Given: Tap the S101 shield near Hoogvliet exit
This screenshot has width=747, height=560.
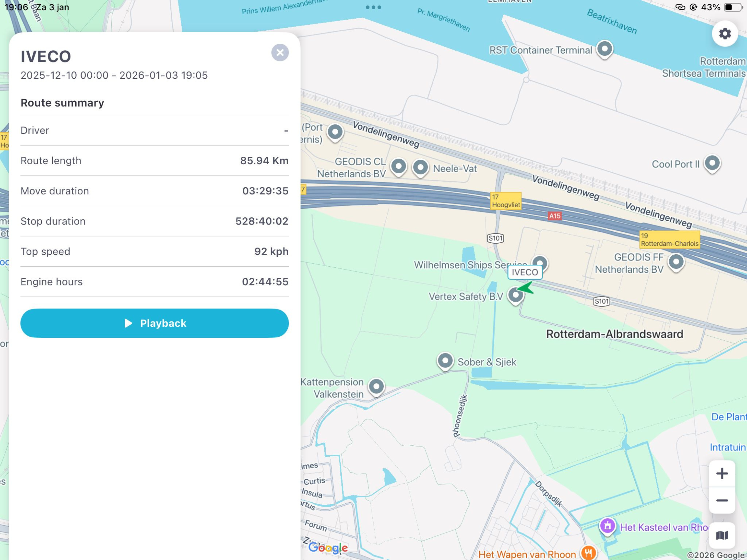Looking at the screenshot, I should tap(495, 238).
